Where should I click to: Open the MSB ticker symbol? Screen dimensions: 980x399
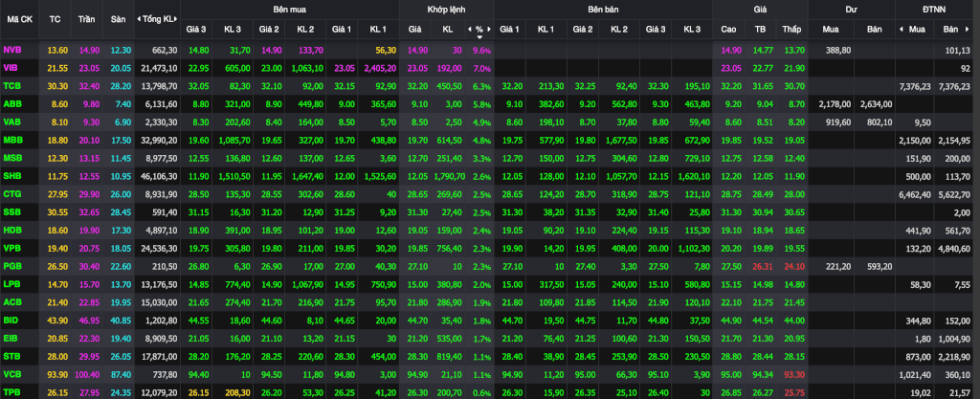[x=11, y=158]
